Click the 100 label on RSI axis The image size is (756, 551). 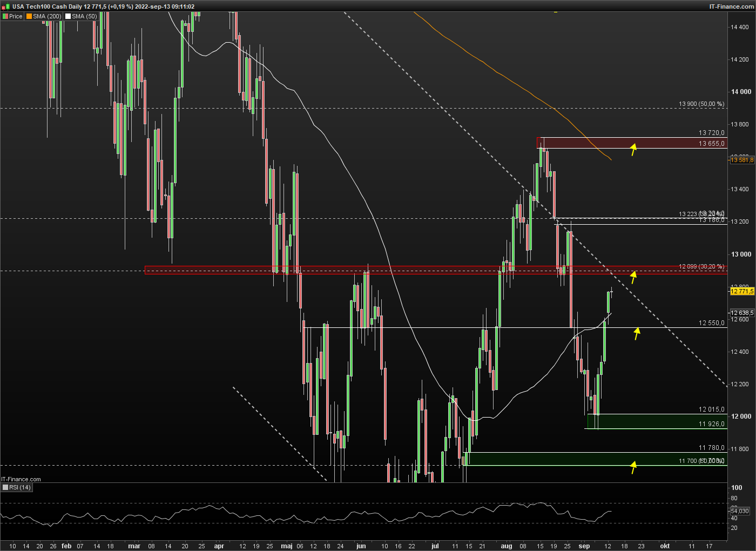737,488
